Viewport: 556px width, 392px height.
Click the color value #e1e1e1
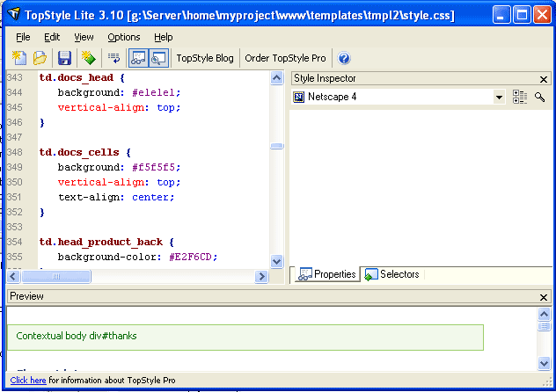tap(154, 93)
